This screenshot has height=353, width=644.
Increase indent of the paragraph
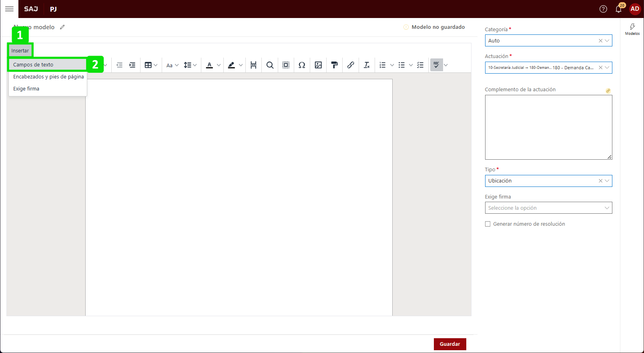[x=132, y=65]
